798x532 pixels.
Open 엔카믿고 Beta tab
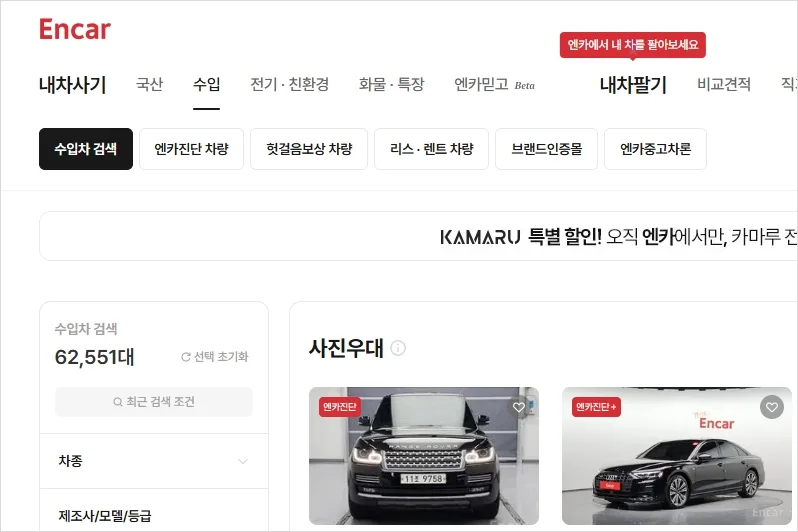(494, 84)
